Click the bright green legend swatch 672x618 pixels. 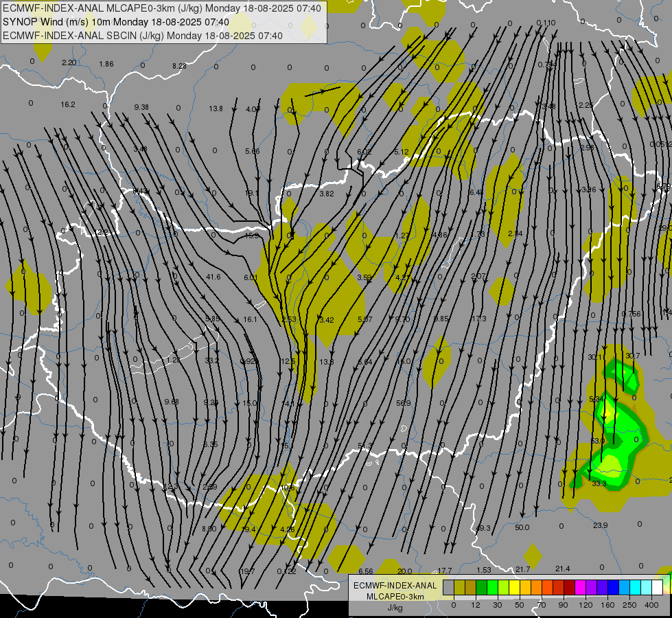pos(492,587)
